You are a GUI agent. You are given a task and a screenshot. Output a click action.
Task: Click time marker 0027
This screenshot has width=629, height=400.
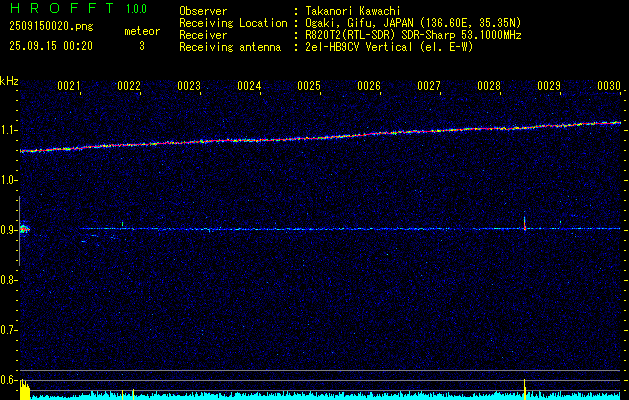click(x=429, y=86)
